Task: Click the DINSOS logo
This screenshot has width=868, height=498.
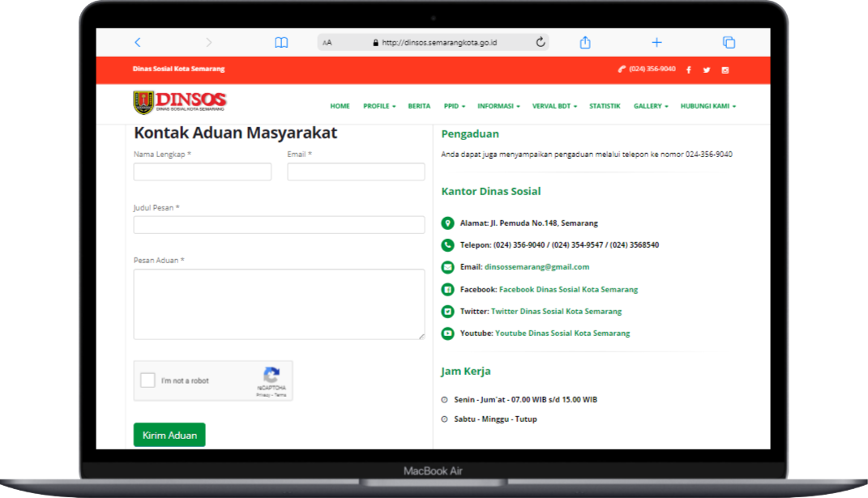Action: [180, 103]
